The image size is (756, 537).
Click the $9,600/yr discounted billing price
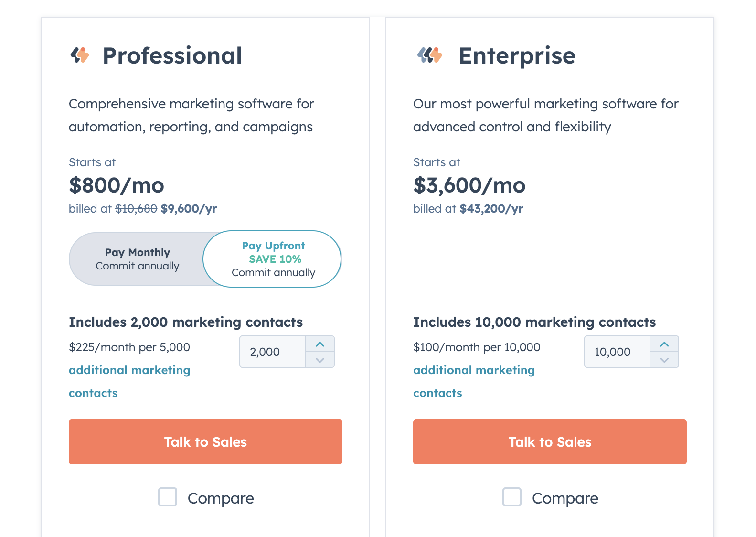[x=189, y=209]
